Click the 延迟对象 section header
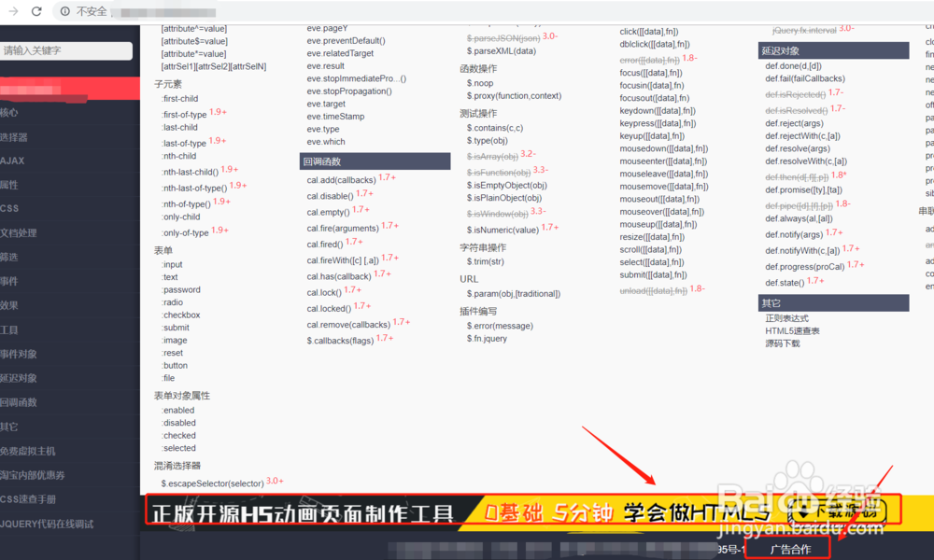Viewport: 934px width, 560px height. [833, 50]
